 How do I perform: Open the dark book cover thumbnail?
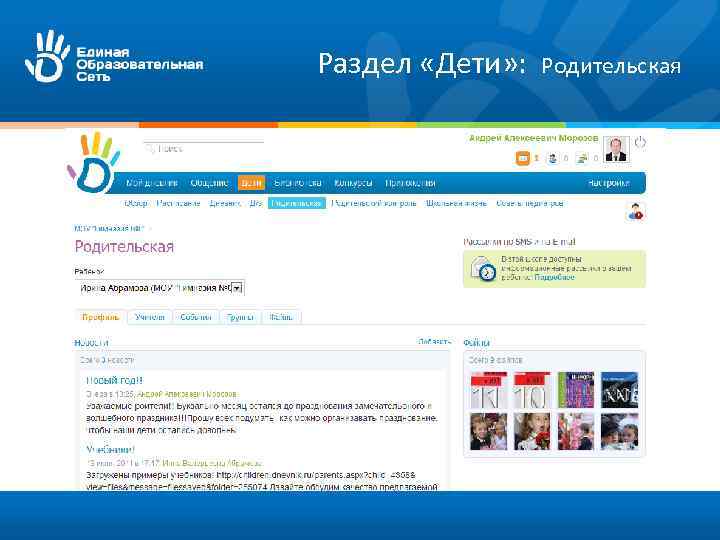point(619,390)
